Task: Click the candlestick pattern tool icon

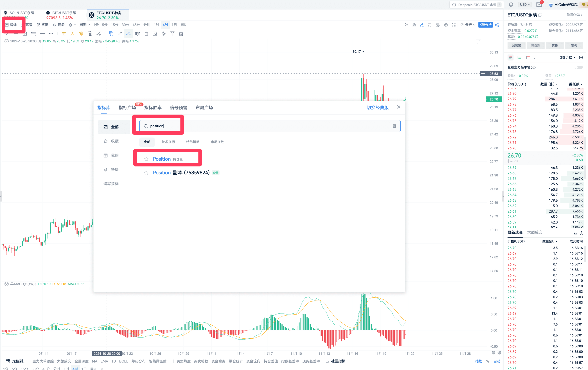Action: click(138, 33)
